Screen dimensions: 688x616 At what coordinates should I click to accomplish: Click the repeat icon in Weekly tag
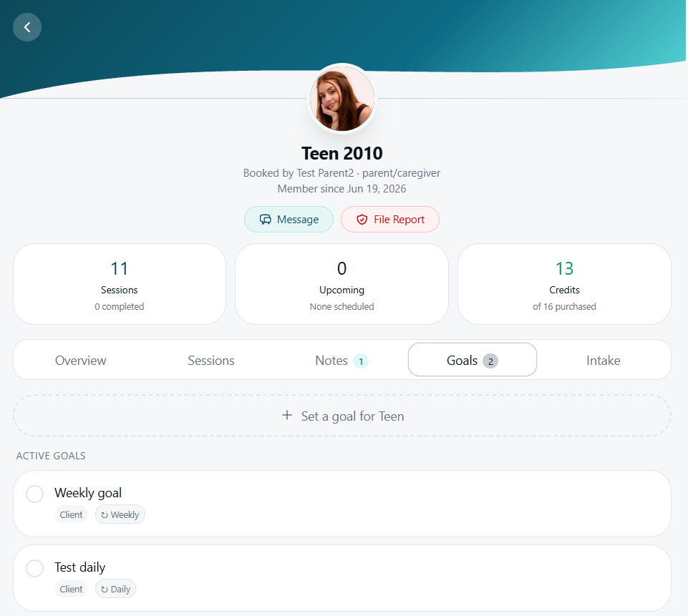105,515
